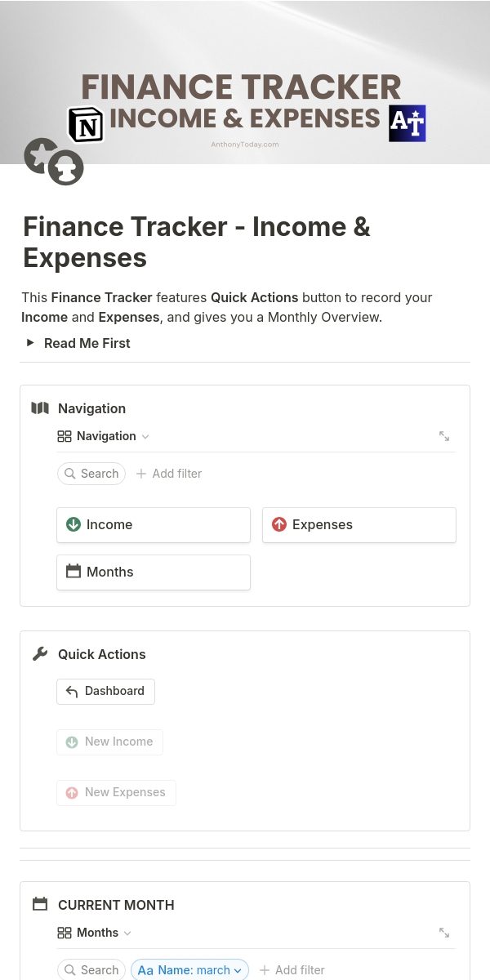
Task: Click the AT logo in banner
Action: 407,123
